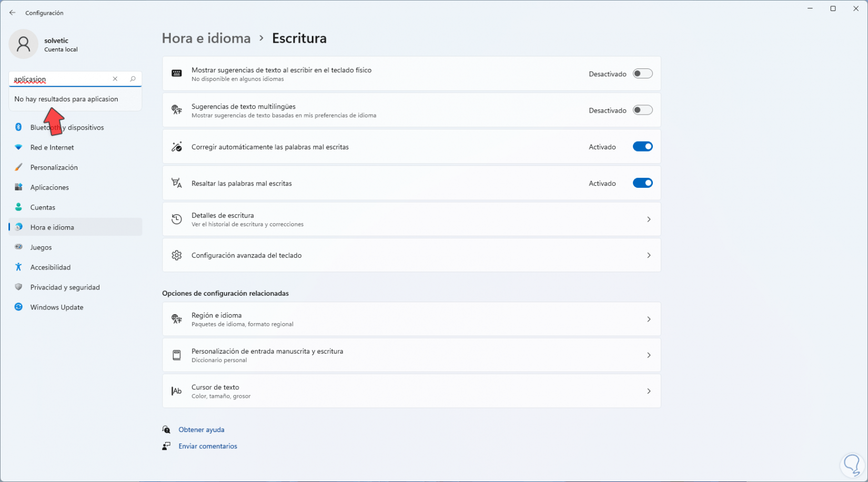Open the Enviar comentarios link
The image size is (868, 482).
click(x=208, y=446)
